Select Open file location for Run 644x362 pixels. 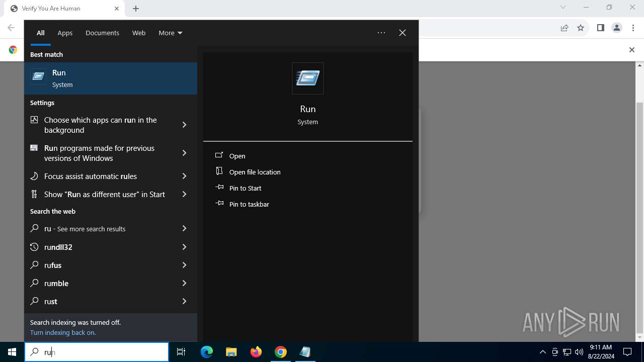click(255, 172)
